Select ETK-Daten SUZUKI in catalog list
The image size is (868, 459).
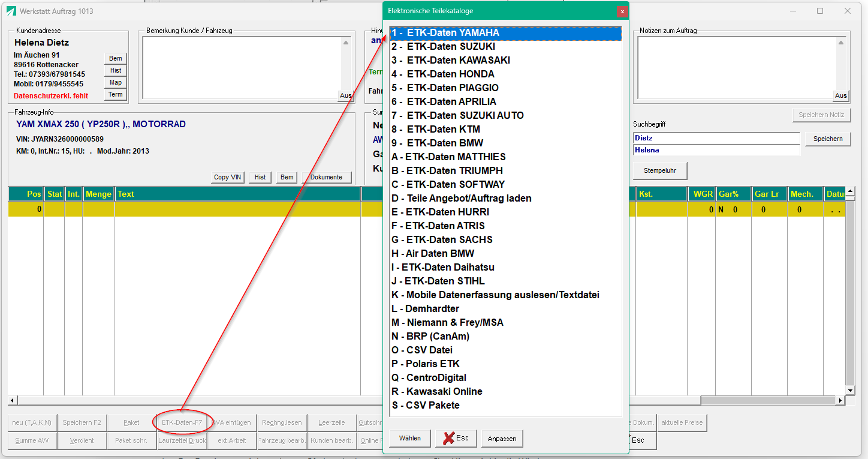coord(505,47)
